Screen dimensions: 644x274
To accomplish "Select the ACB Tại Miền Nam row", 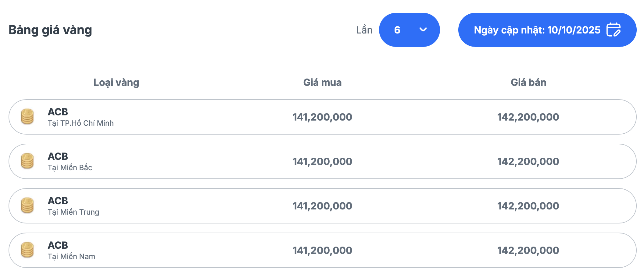I will (x=183, y=250).
